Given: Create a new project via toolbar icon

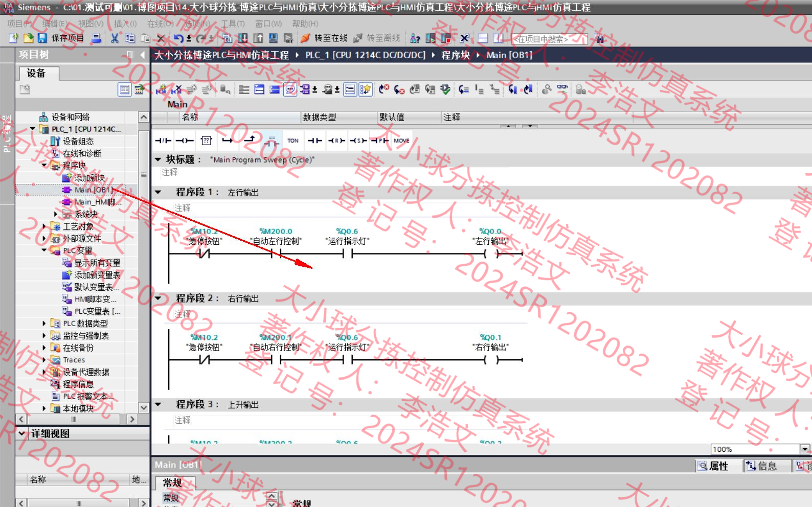Looking at the screenshot, I should click(14, 38).
